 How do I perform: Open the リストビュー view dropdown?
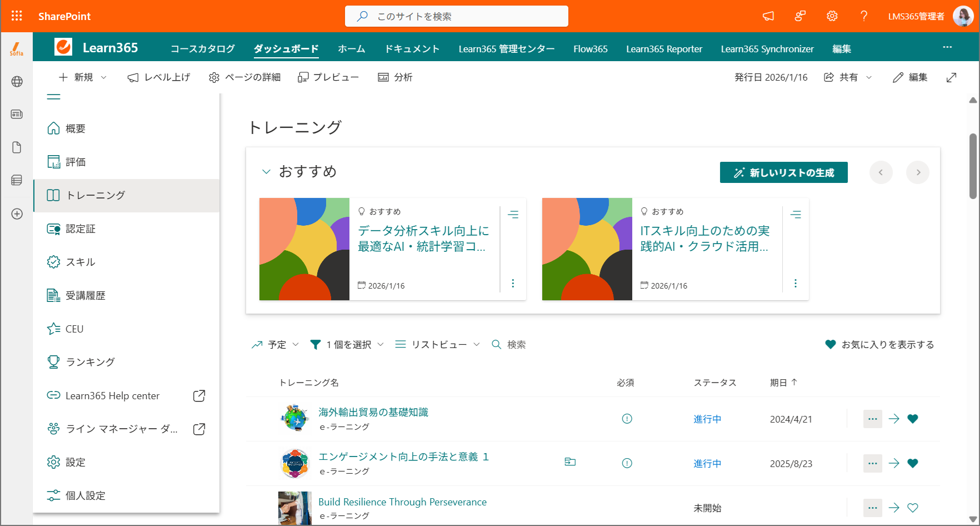click(437, 345)
